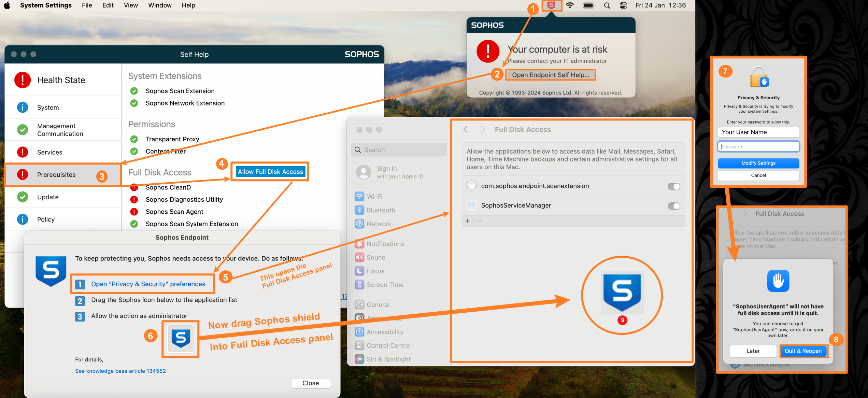Cancel the Privacy & Security prompt
Image resolution: width=868 pixels, height=398 pixels.
pyautogui.click(x=758, y=175)
